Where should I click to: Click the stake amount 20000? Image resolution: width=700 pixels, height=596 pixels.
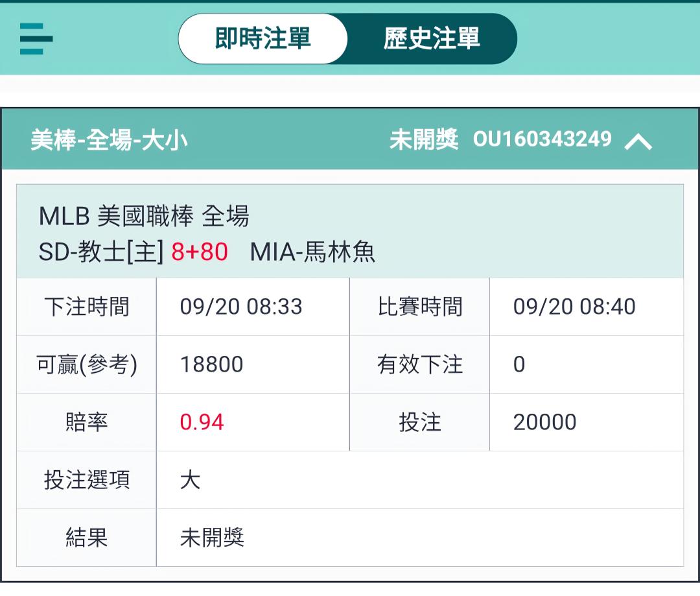(x=544, y=422)
